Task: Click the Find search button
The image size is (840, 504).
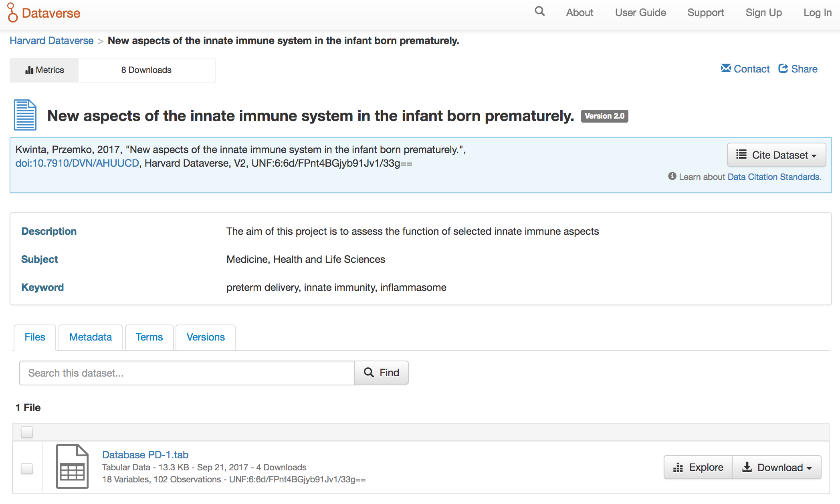Action: pos(382,373)
